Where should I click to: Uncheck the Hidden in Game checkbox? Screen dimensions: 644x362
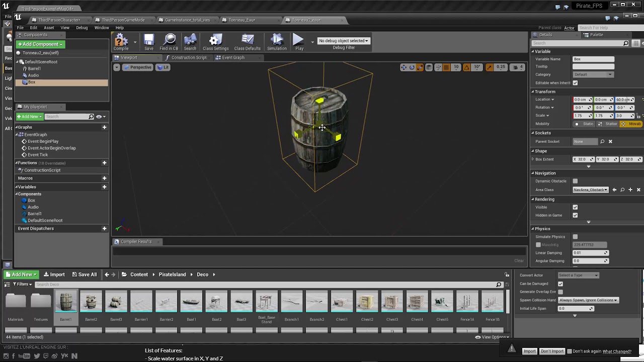pyautogui.click(x=575, y=215)
